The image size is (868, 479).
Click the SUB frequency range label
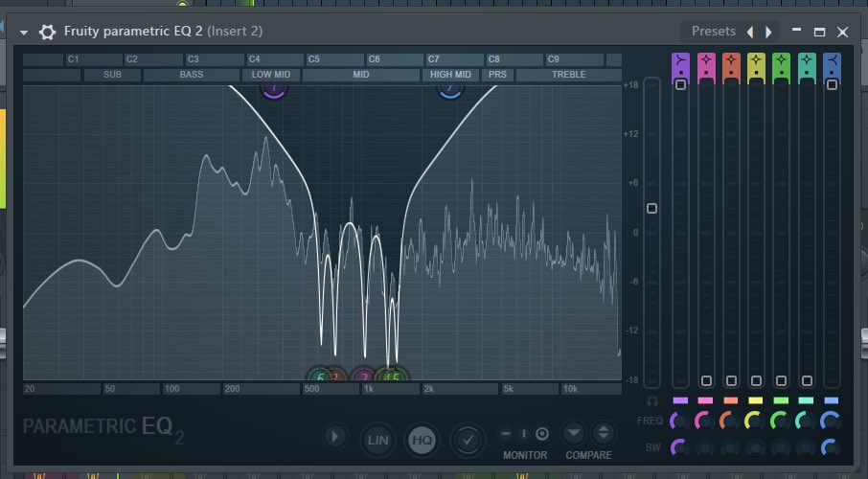click(x=112, y=75)
